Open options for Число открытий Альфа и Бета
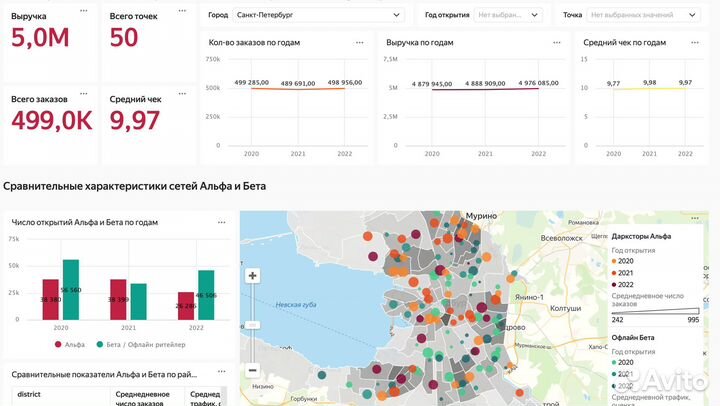The height and width of the screenshot is (406, 720). click(x=220, y=221)
